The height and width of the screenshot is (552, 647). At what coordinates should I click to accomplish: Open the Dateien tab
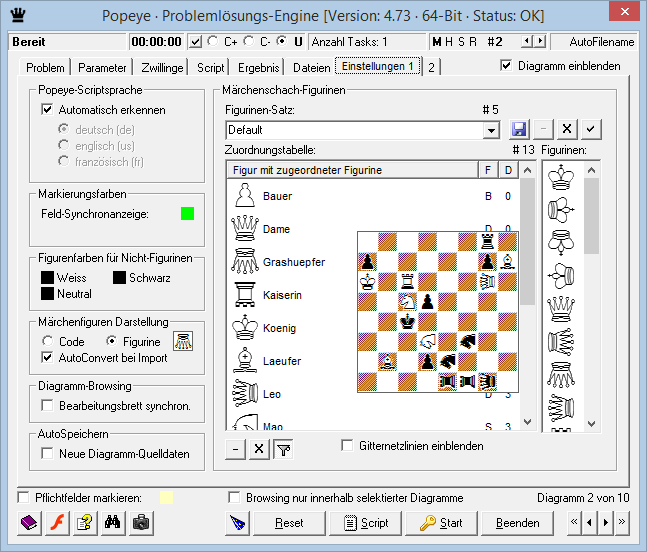(x=312, y=68)
